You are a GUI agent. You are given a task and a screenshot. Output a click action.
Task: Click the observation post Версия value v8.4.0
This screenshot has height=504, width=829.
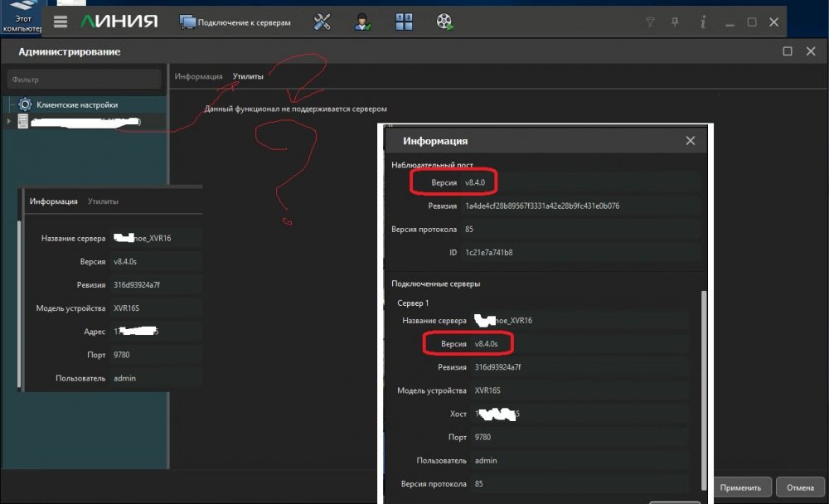tap(475, 182)
